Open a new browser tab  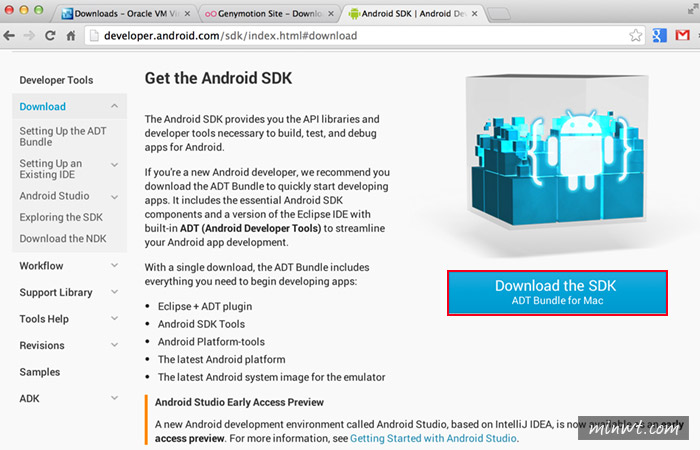[x=499, y=14]
